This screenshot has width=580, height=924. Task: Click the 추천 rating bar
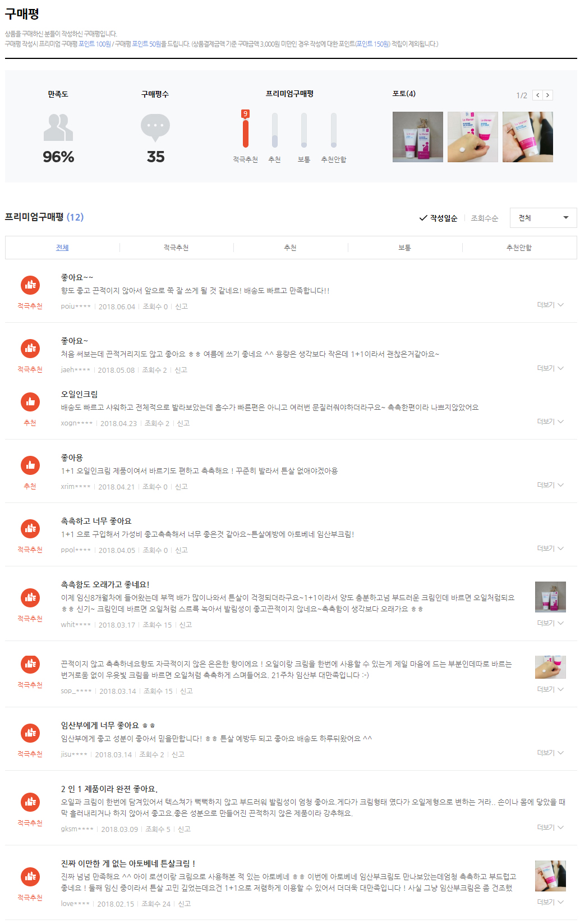point(275,130)
